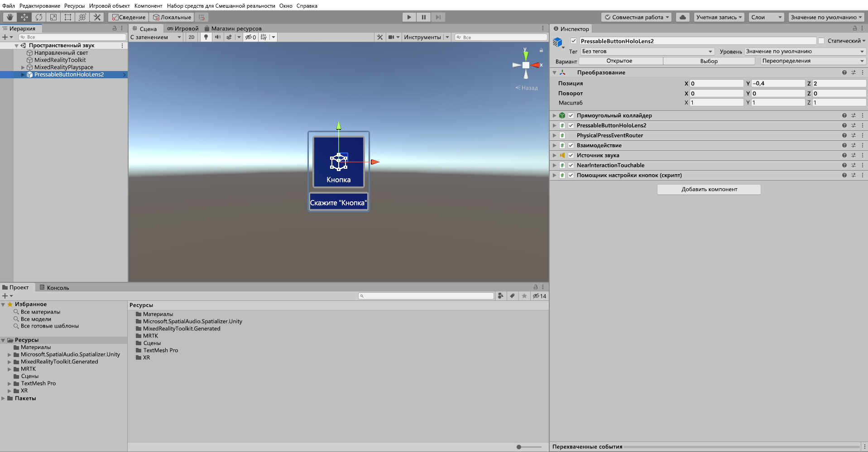The height and width of the screenshot is (452, 868).
Task: Save search star icon in Project
Action: pyautogui.click(x=524, y=296)
